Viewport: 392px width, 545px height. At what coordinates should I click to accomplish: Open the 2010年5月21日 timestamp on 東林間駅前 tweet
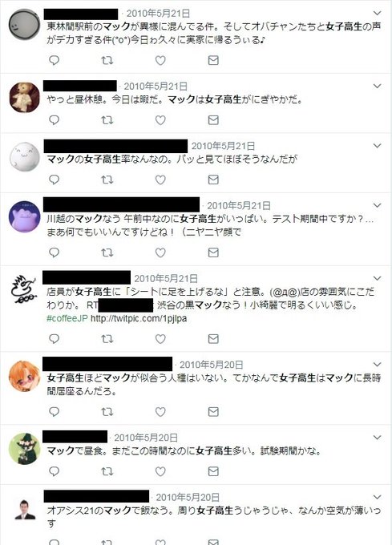(158, 14)
